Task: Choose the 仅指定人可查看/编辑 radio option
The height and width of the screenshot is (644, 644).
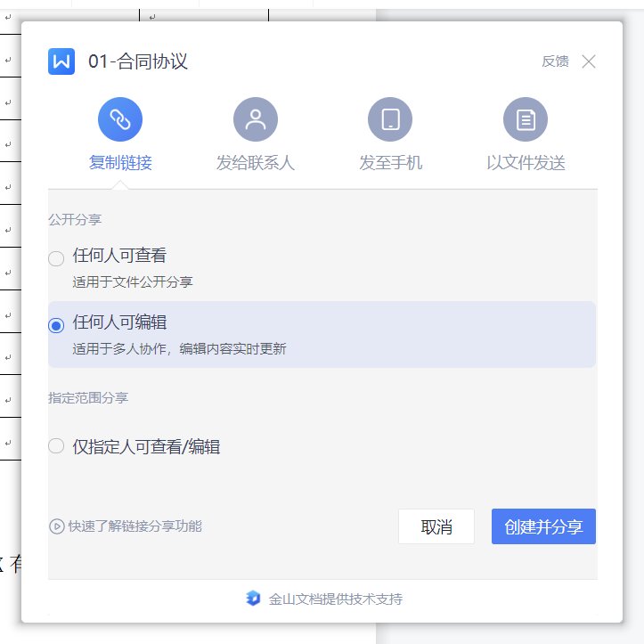Action: pos(56,446)
